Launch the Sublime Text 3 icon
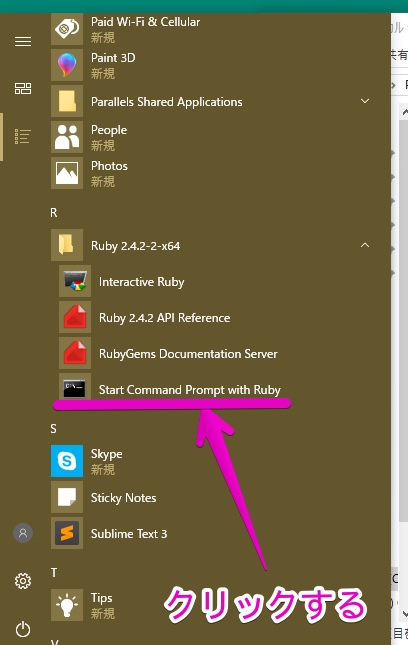 pos(67,533)
